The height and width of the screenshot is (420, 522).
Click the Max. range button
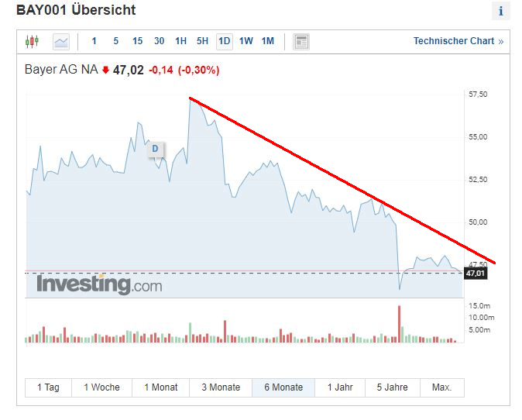pos(441,387)
